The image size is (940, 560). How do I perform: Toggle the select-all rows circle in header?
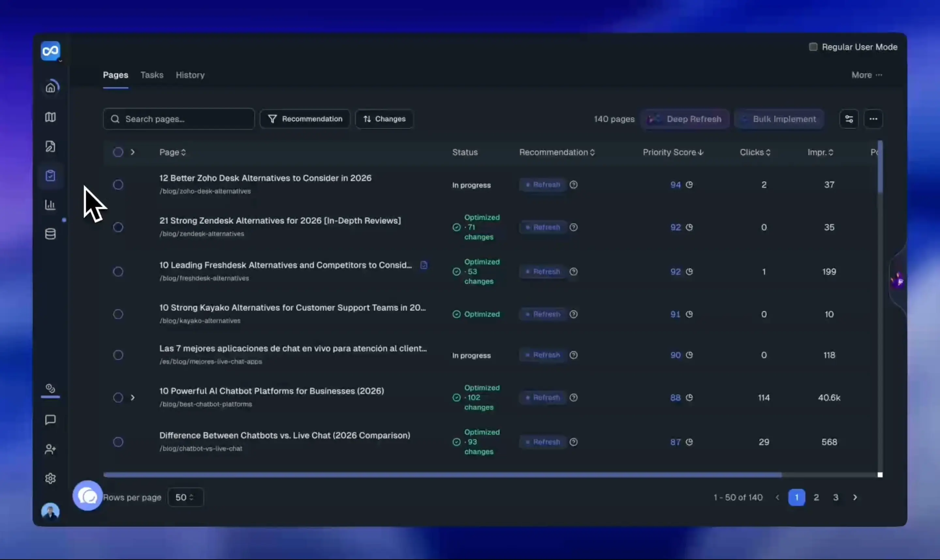(x=118, y=152)
